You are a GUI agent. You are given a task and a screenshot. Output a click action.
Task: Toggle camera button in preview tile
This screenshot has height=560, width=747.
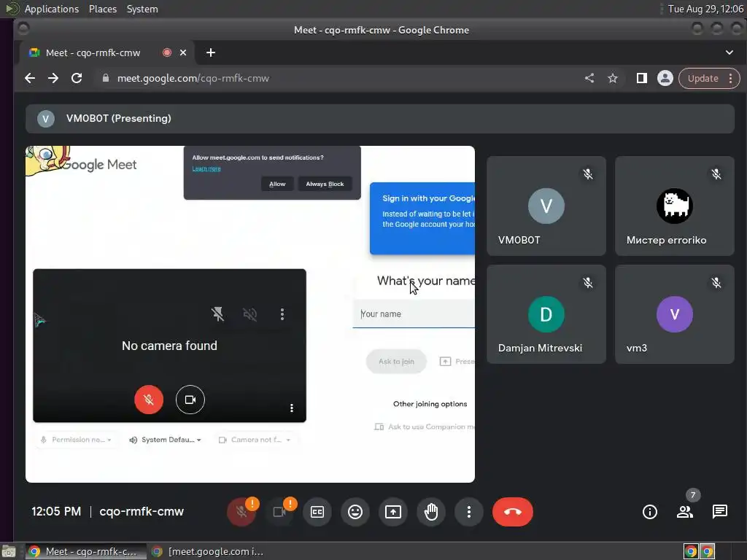[190, 400]
